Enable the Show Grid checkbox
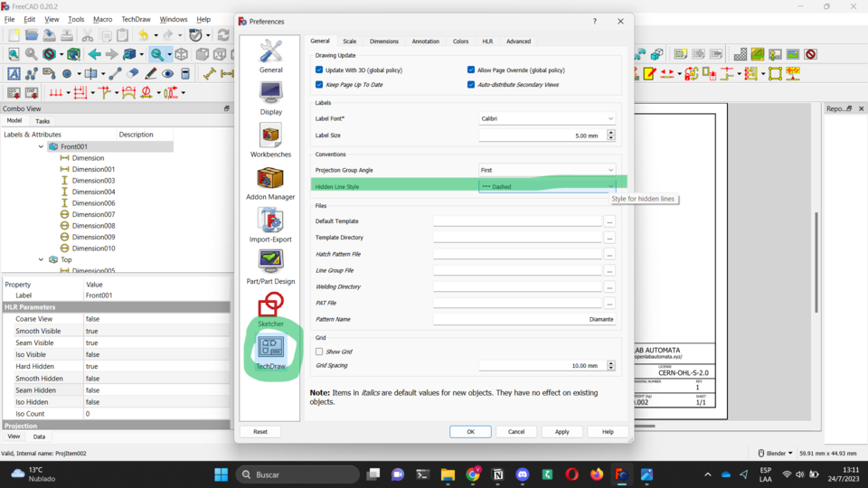Screen dimensions: 868x488 tap(319, 352)
